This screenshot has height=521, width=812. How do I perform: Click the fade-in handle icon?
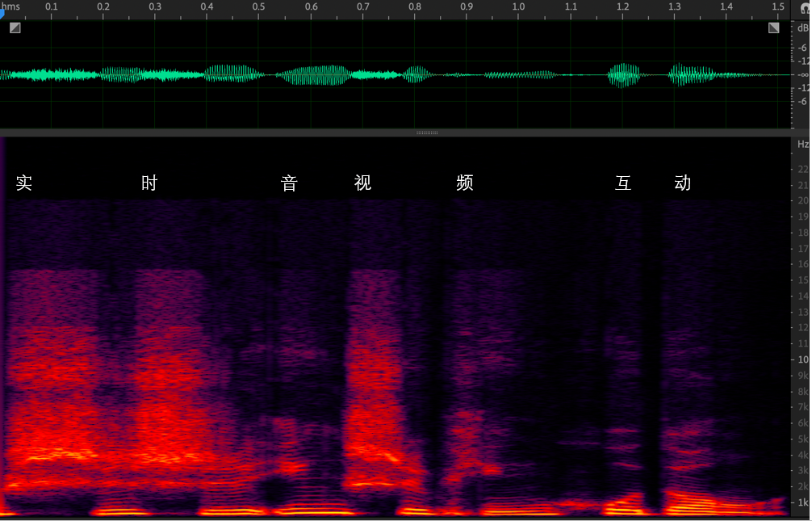(15, 28)
